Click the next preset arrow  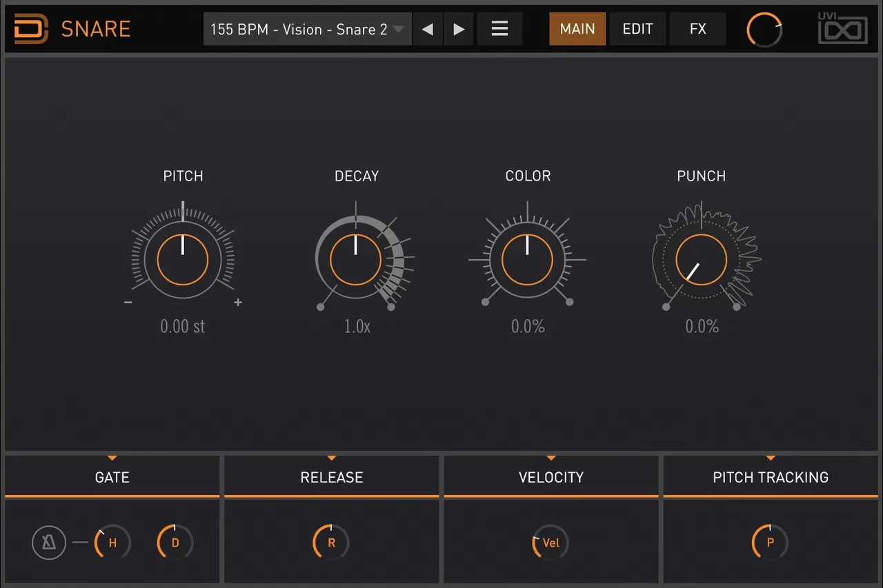(x=459, y=29)
